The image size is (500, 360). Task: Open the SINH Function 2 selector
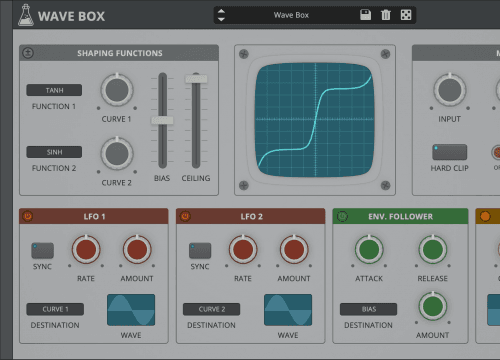click(54, 152)
